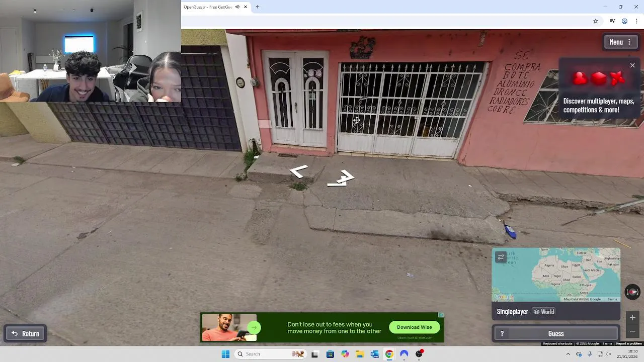Open Chrome media controls icon
Screen dimensions: 644x362
[612, 21]
